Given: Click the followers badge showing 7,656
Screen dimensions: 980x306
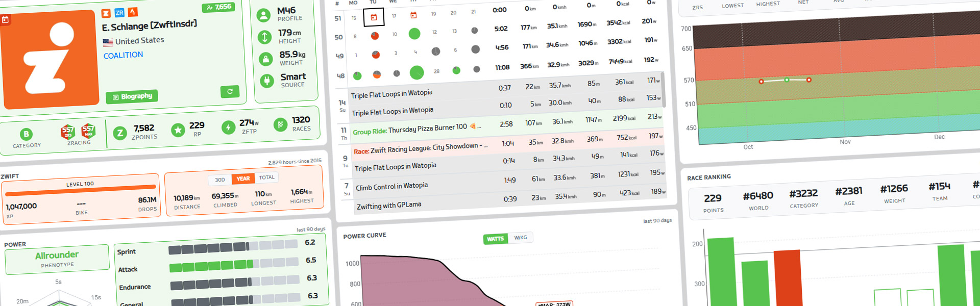Looking at the screenshot, I should (218, 7).
